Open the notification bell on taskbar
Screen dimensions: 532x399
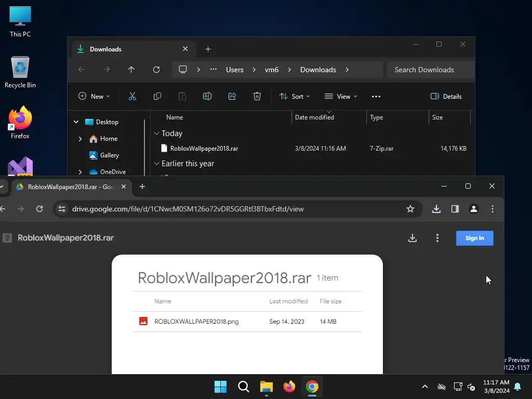[x=517, y=387]
